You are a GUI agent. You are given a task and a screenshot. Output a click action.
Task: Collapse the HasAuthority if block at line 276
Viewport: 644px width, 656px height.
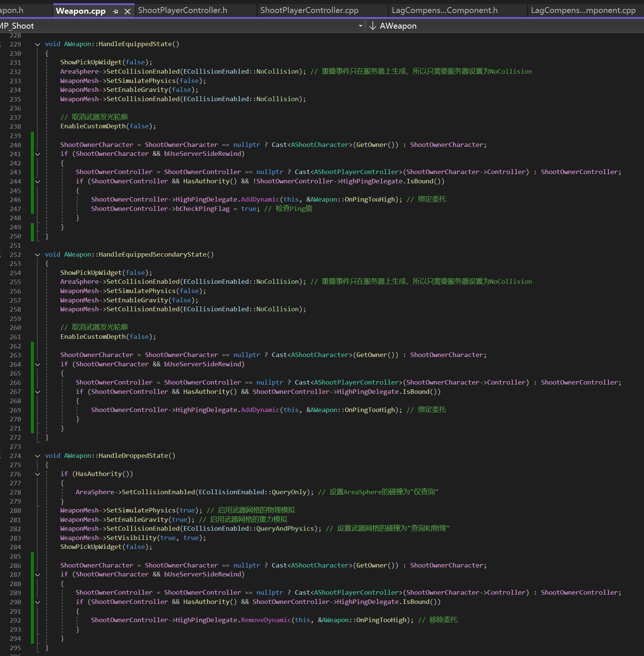(x=38, y=474)
